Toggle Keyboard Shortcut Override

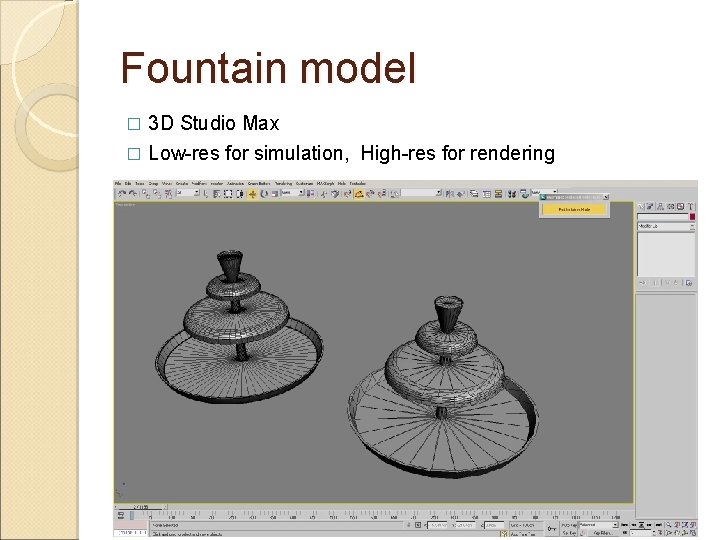(336, 194)
